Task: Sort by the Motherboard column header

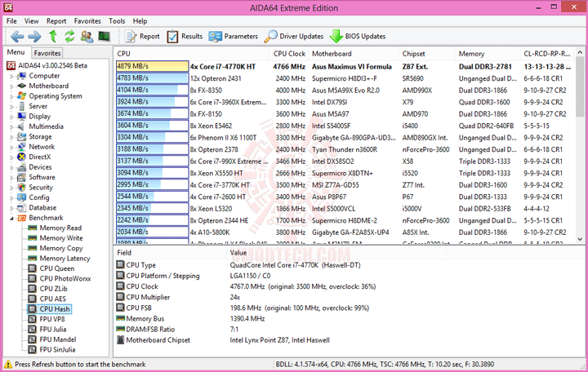Action: (354, 54)
